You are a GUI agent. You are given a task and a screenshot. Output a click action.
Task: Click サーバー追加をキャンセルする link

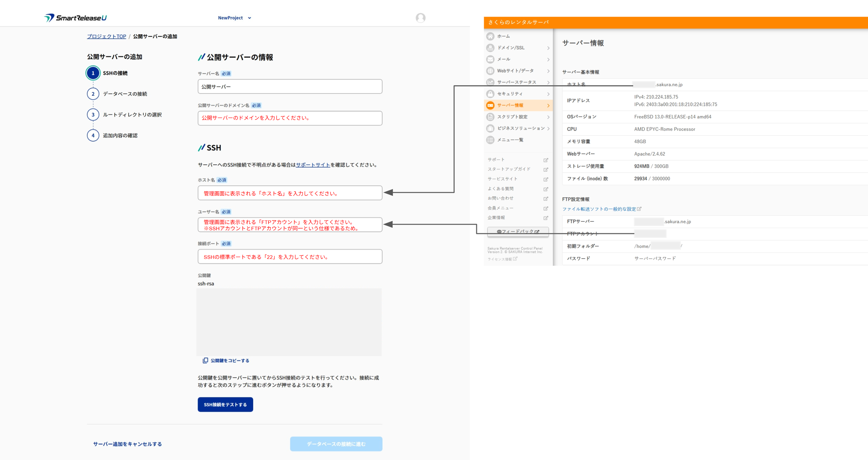(127, 444)
